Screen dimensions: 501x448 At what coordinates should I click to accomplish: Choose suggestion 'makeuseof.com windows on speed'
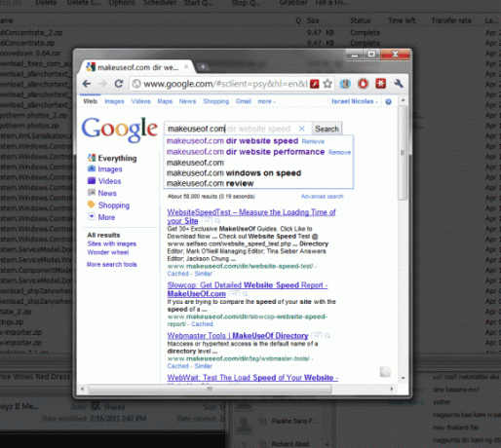[x=234, y=173]
